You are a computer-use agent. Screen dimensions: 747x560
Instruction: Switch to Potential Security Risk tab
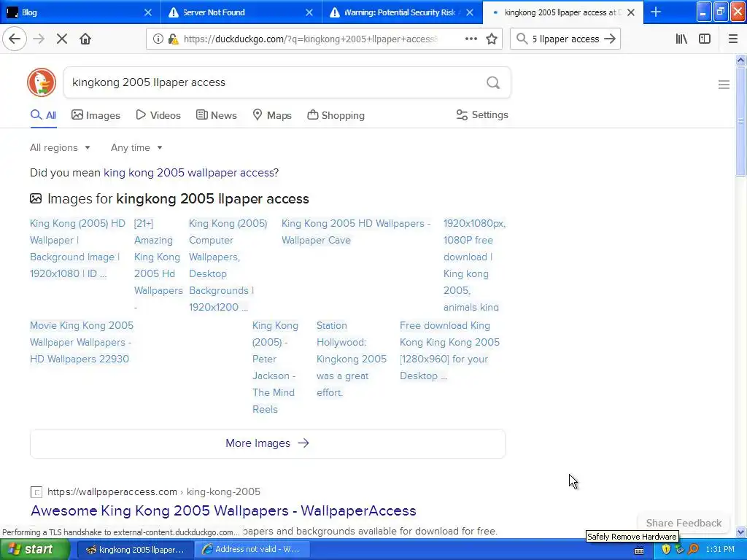point(402,12)
